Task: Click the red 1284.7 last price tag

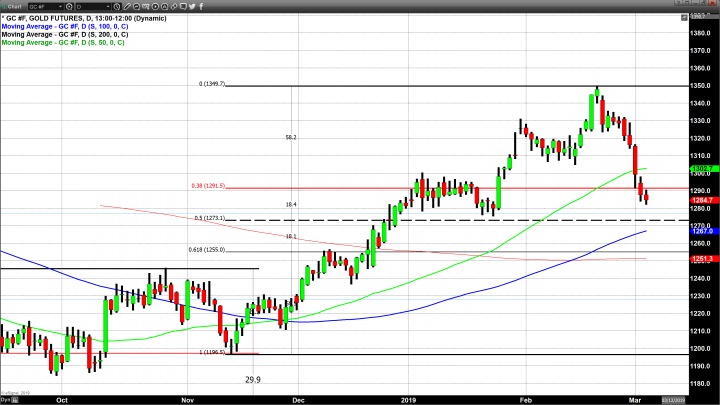Action: pyautogui.click(x=702, y=200)
